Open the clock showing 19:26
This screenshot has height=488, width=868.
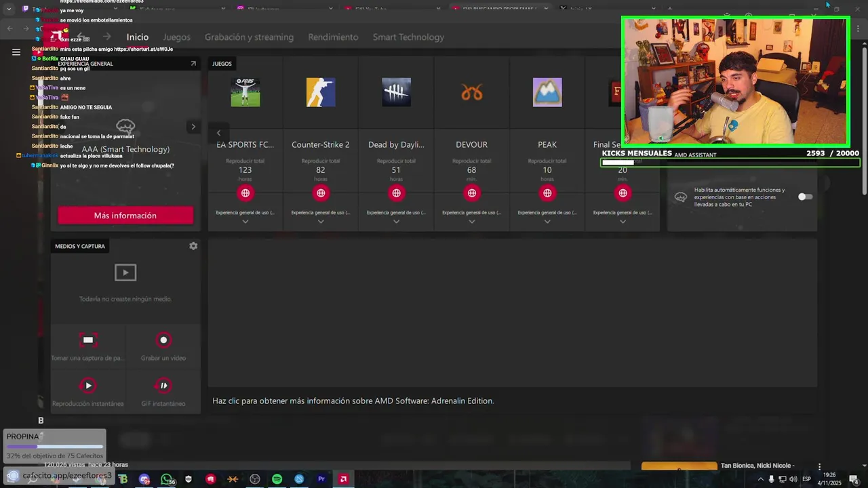[830, 479]
